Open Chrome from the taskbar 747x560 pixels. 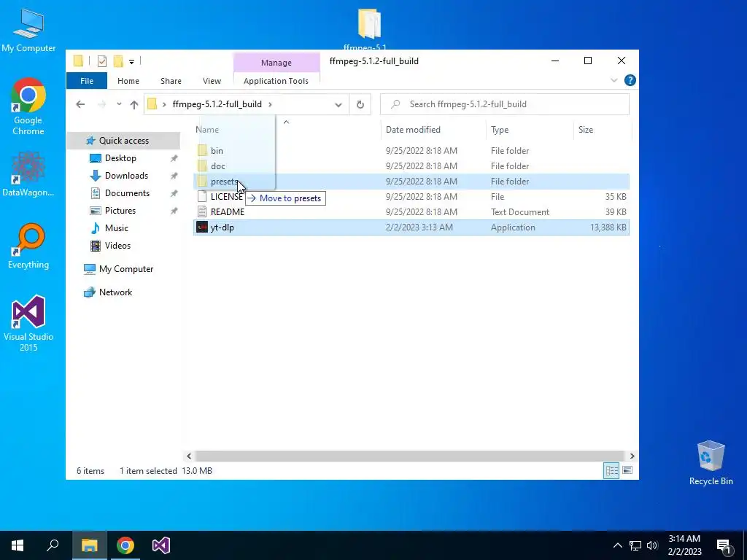pos(125,545)
